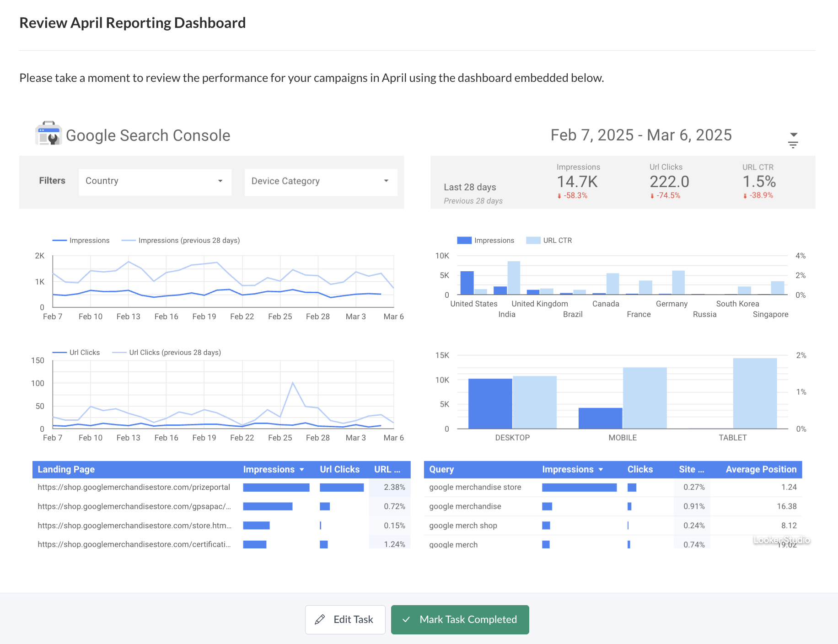This screenshot has width=838, height=644.
Task: Select the DESKTOP impressions bar
Action: pos(490,403)
